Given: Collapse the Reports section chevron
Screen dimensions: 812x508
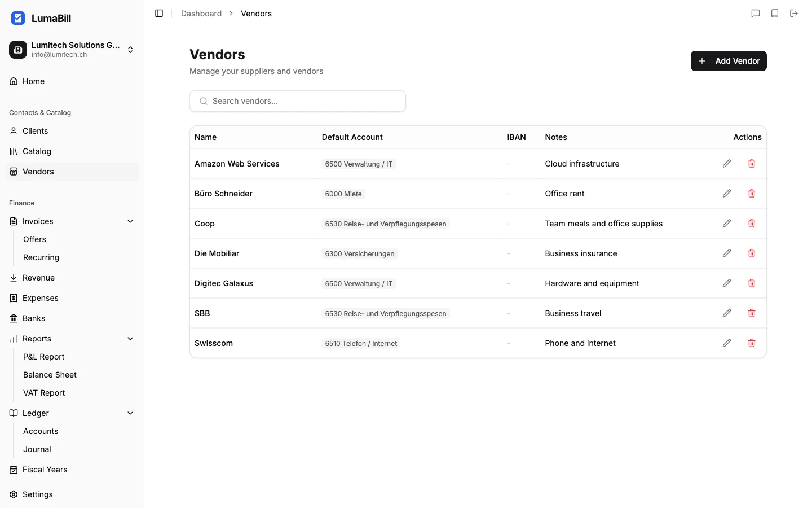Looking at the screenshot, I should [130, 339].
